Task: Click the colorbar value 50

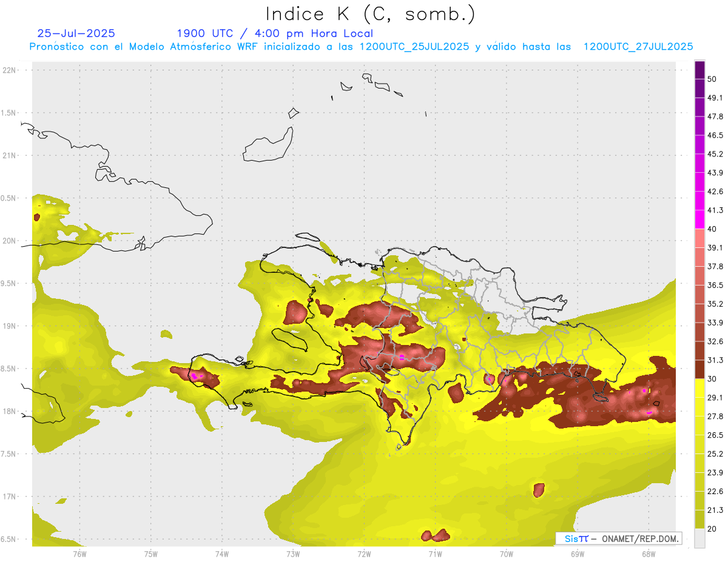Action: 712,79
